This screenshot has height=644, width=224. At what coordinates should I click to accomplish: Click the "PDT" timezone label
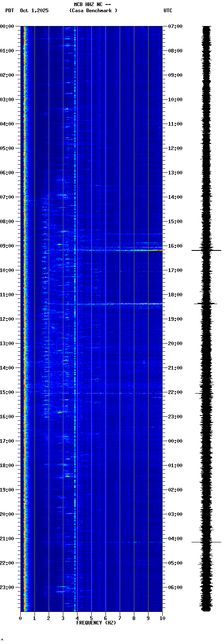pos(9,11)
